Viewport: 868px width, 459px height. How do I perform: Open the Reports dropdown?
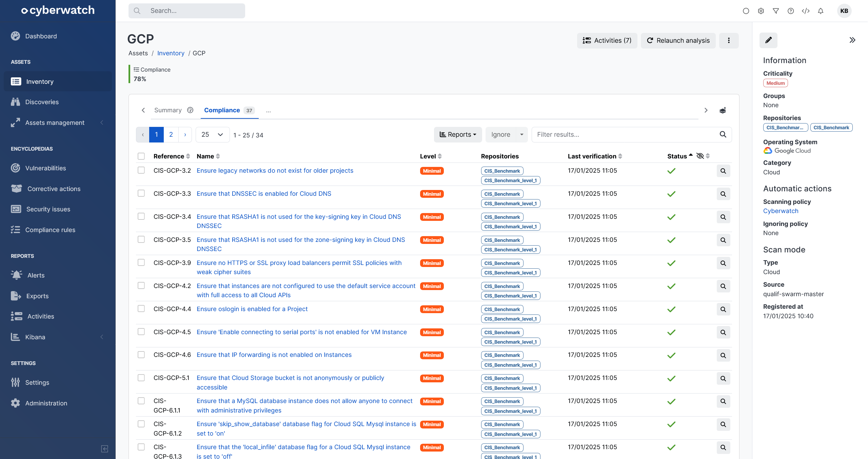click(458, 135)
